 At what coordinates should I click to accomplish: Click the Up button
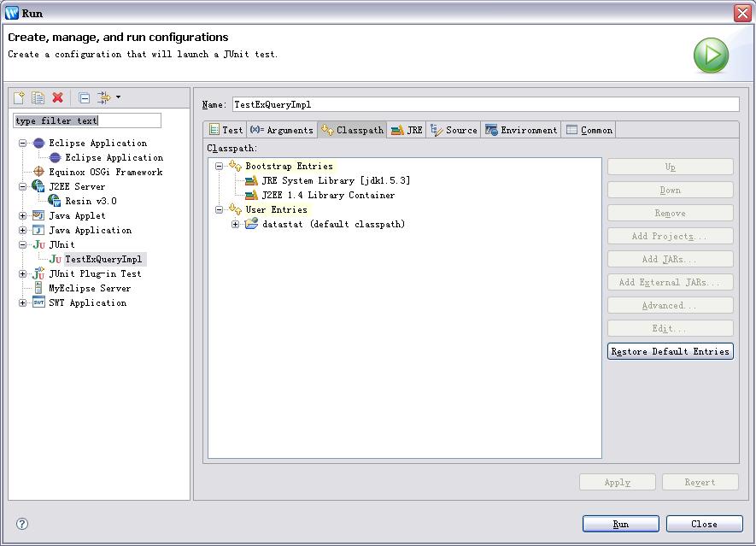(671, 167)
